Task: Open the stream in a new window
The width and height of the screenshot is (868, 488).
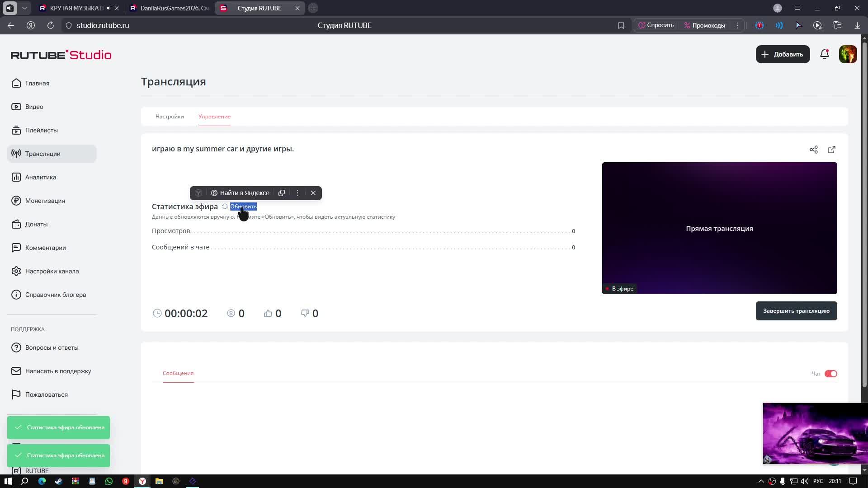Action: pos(832,150)
